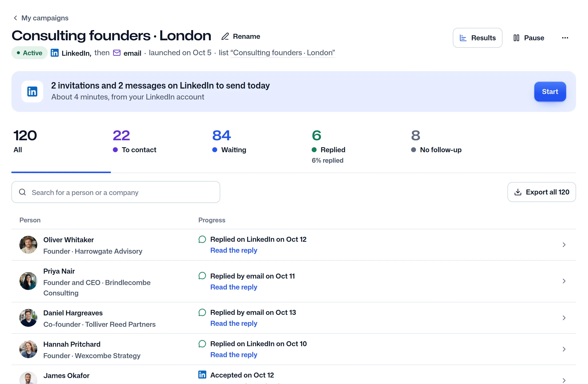
Task: Click the "6% replied" label
Action: [x=328, y=160]
